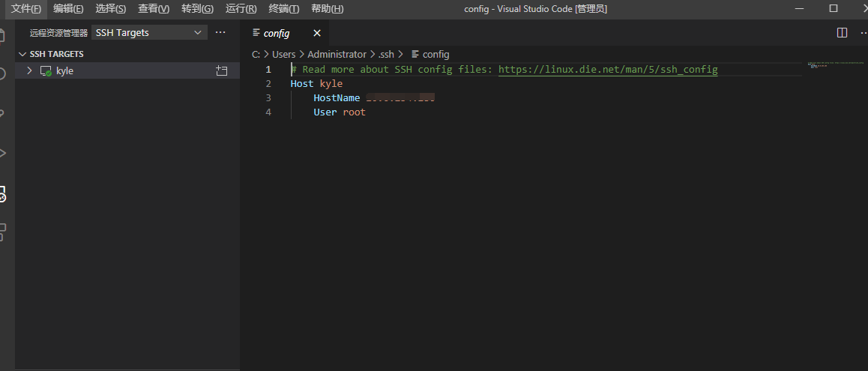868x371 pixels.
Task: Open the ssh_config documentation link
Action: 608,69
